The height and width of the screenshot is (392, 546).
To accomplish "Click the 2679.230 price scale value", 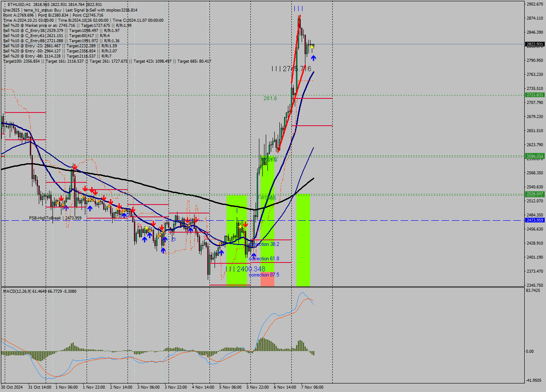I will 535,116.
